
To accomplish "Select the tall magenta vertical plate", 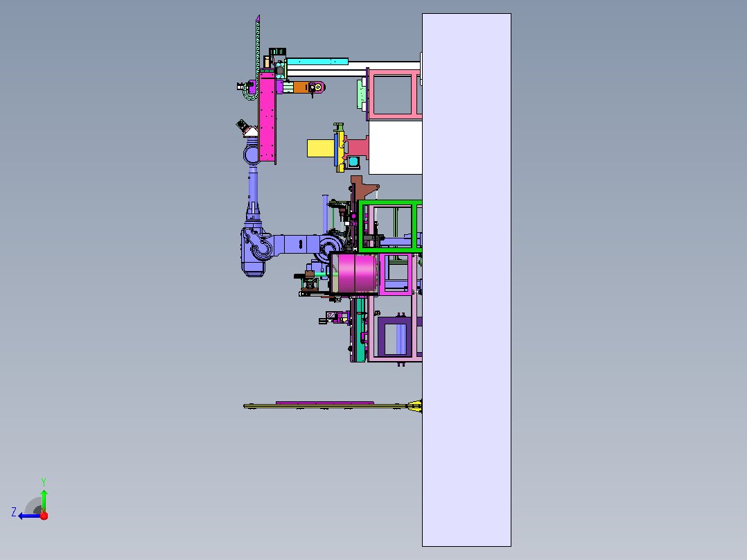I will 267,116.
